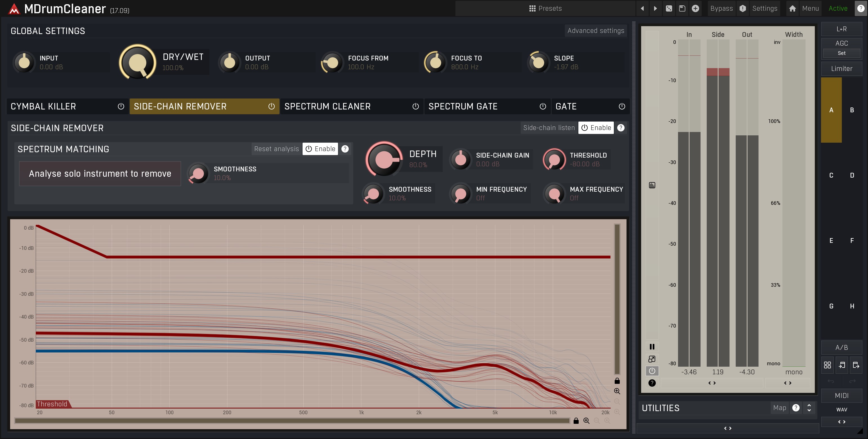
Task: Select the Gate tab
Action: pyautogui.click(x=590, y=106)
